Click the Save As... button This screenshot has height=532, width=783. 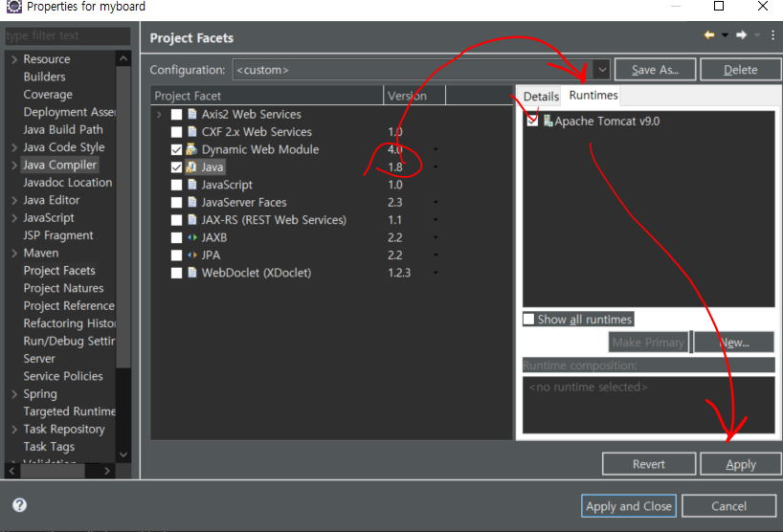[x=655, y=69]
